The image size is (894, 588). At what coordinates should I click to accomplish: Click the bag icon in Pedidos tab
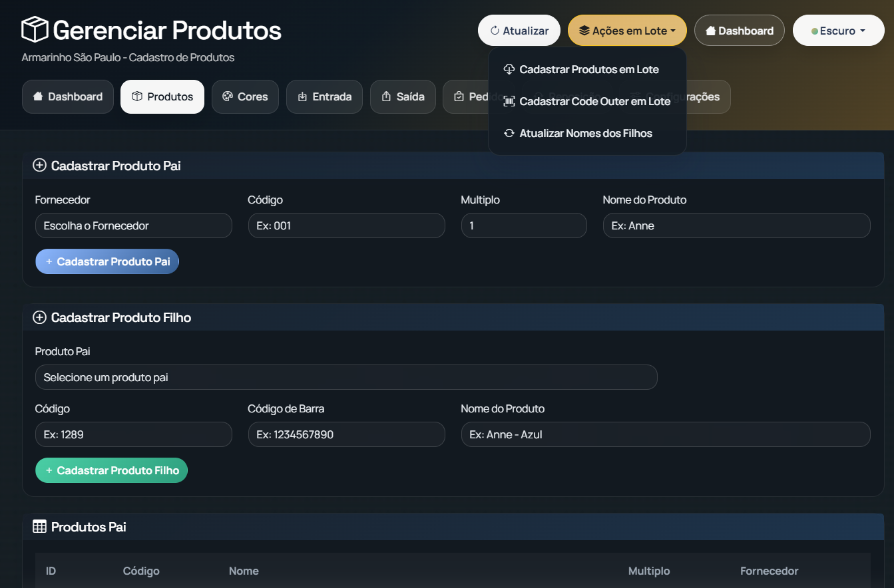(459, 96)
